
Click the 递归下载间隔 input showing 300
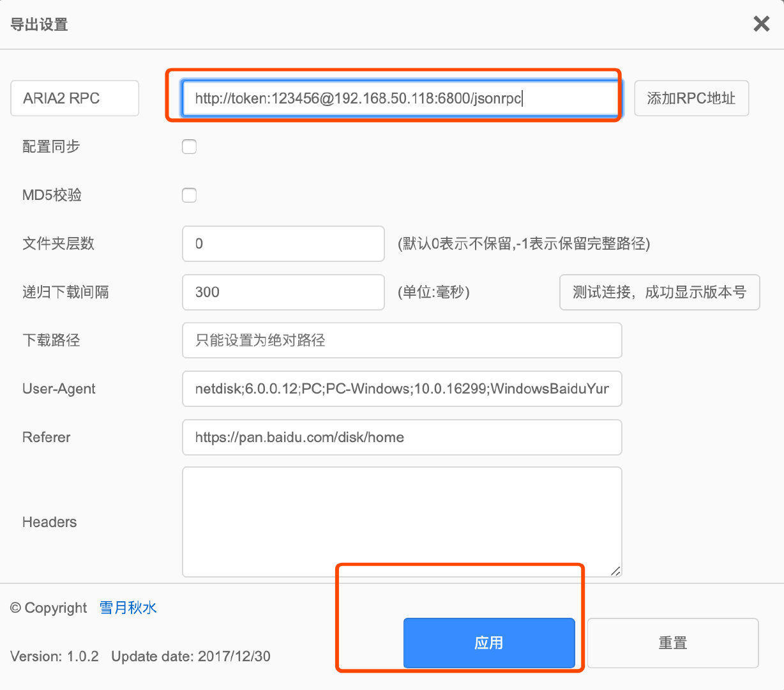(283, 292)
